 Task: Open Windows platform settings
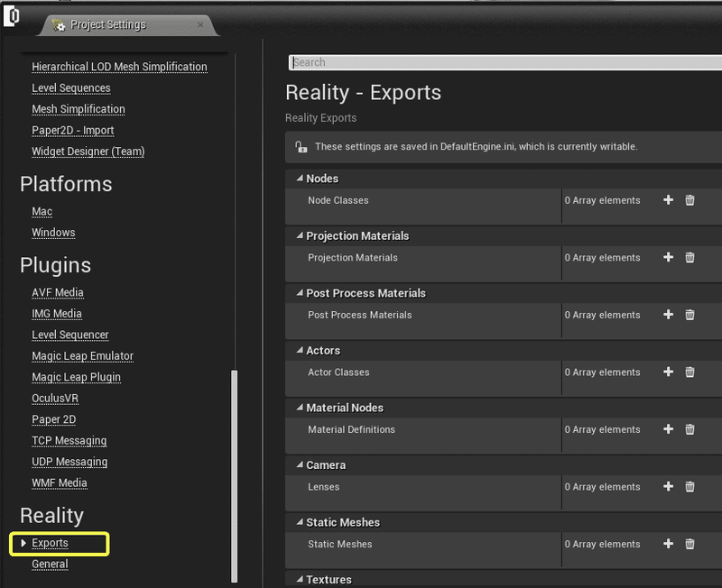(53, 233)
